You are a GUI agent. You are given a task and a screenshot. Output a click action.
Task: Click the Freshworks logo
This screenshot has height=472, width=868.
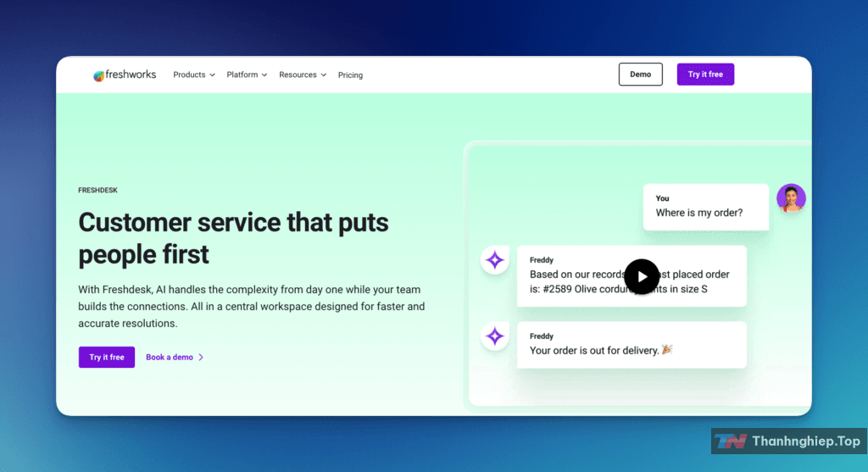(125, 75)
